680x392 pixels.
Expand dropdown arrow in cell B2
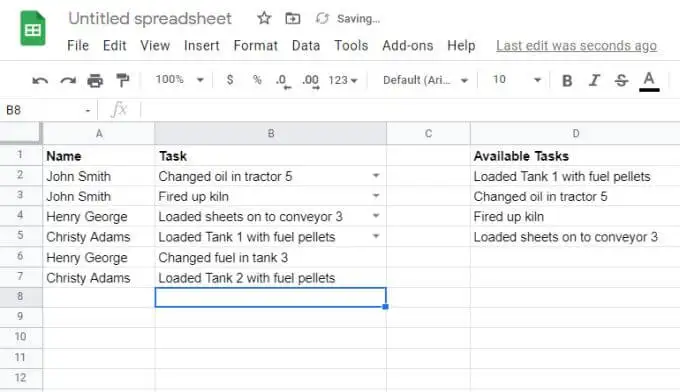[x=376, y=176]
